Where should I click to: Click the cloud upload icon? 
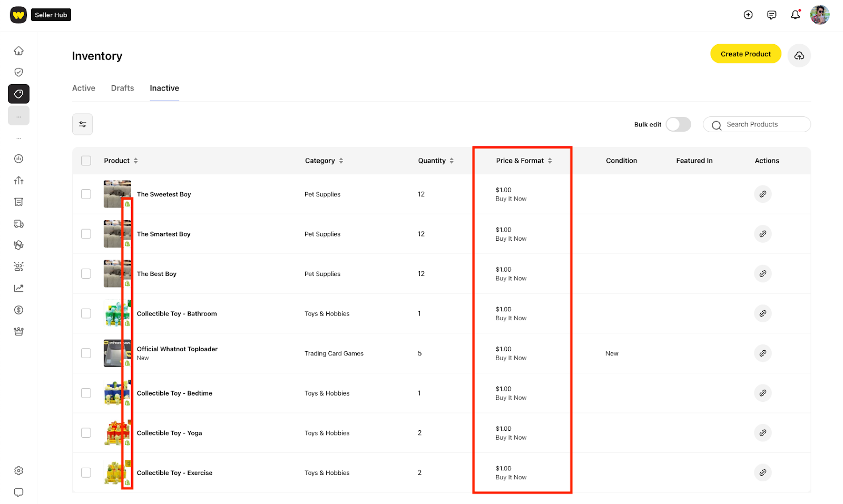799,55
